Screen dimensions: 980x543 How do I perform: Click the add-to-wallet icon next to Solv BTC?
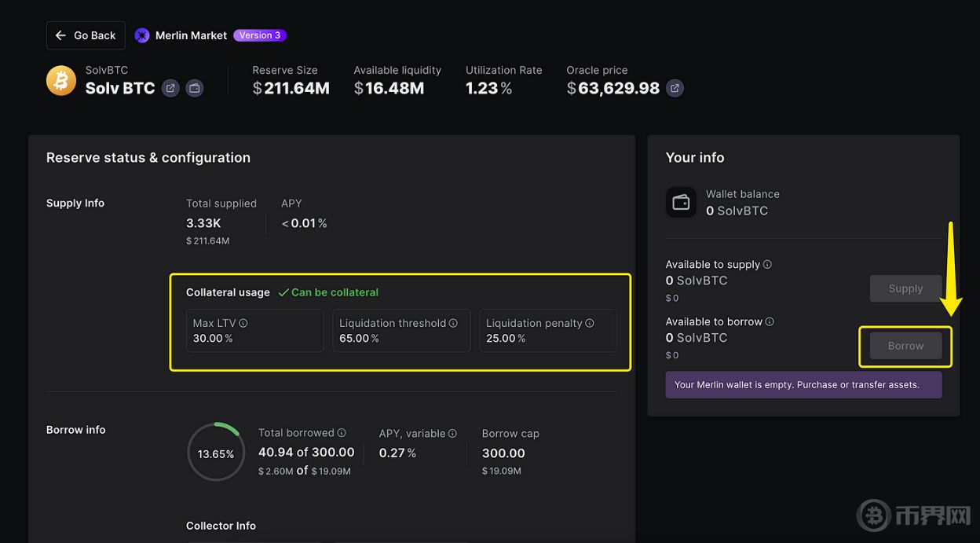(194, 88)
